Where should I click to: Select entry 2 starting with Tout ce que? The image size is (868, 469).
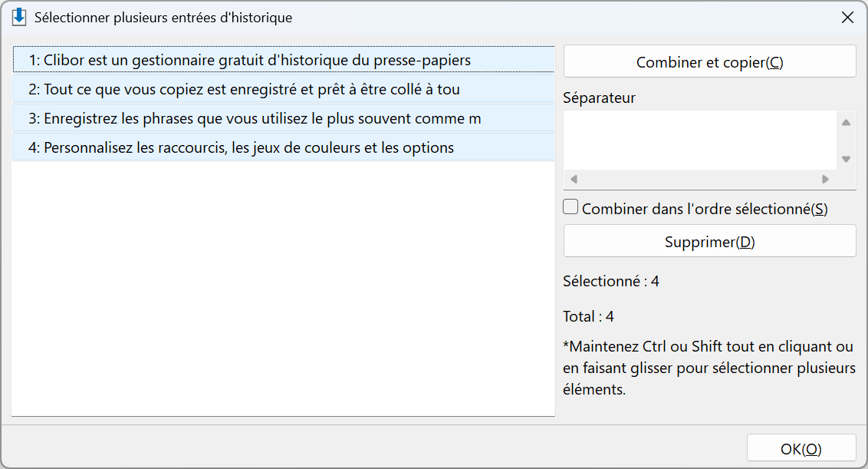[x=284, y=89]
